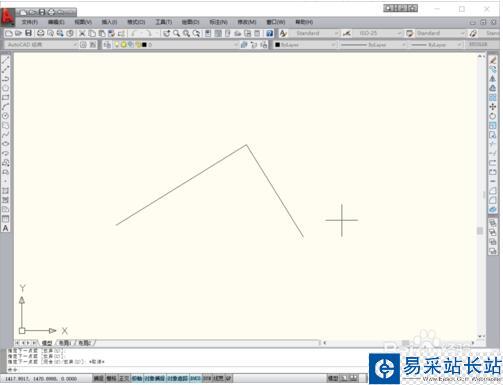Open the 格式(O) menu

click(x=136, y=22)
